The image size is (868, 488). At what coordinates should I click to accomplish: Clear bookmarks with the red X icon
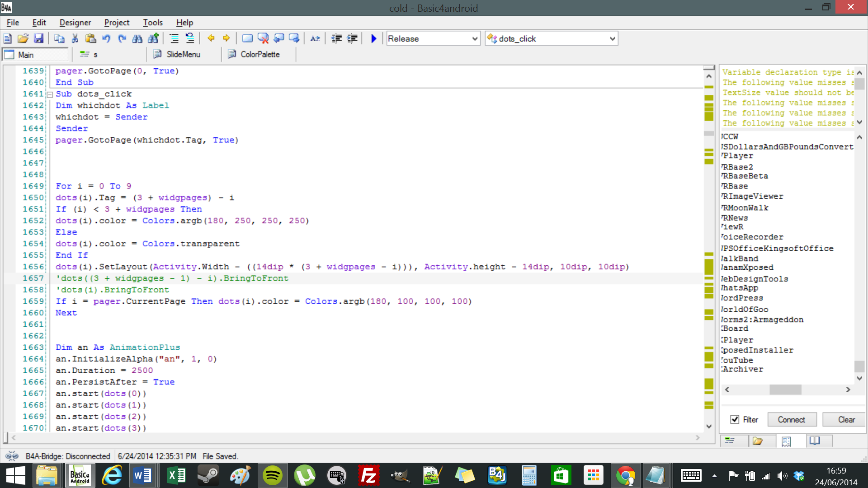pos(263,38)
